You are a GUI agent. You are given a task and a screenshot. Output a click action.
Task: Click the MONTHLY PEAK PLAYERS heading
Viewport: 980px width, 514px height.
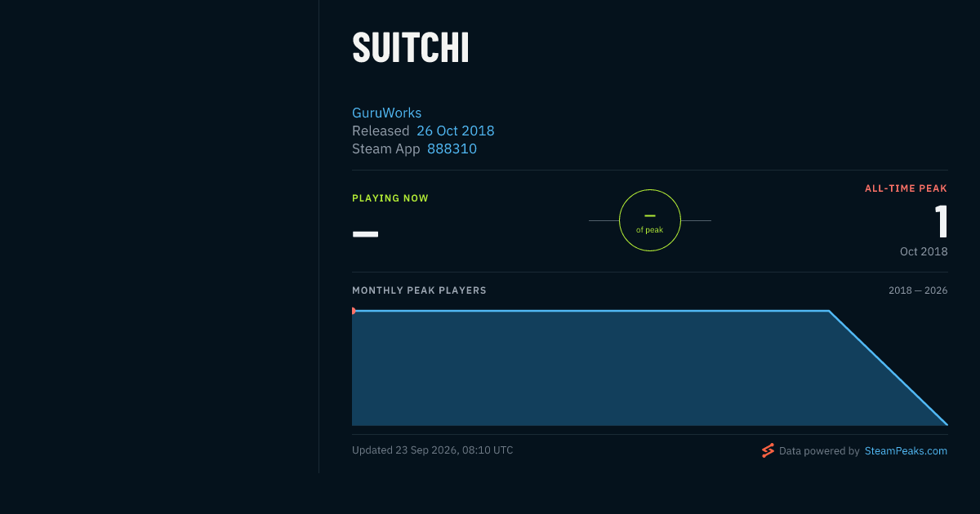pyautogui.click(x=419, y=290)
